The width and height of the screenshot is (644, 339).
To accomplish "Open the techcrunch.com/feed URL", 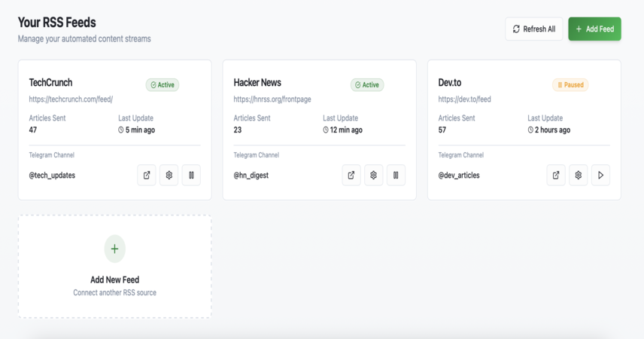I will click(71, 99).
